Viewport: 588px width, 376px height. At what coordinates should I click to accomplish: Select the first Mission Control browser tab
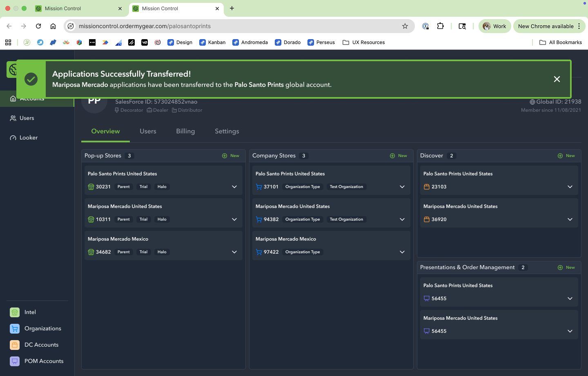pos(78,8)
